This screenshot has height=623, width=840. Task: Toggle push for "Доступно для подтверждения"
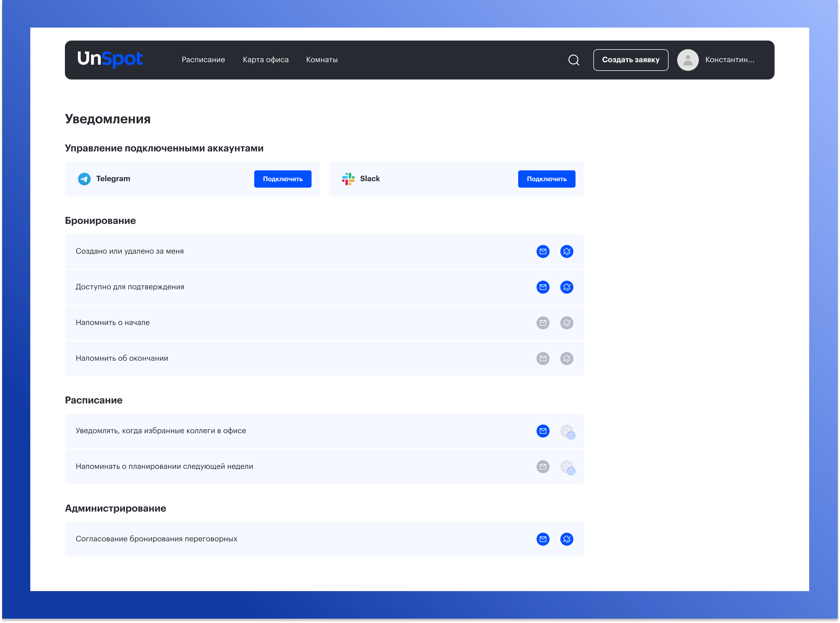(x=567, y=287)
